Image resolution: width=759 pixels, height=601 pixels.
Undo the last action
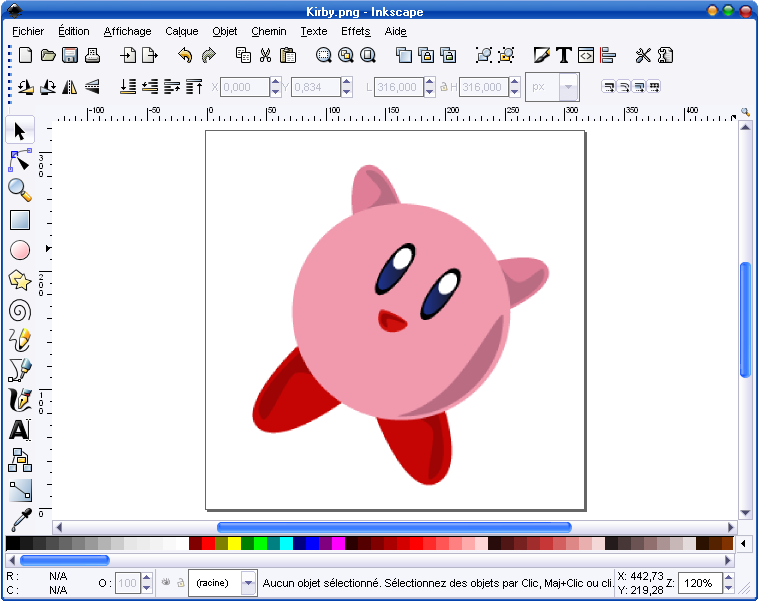pyautogui.click(x=185, y=55)
